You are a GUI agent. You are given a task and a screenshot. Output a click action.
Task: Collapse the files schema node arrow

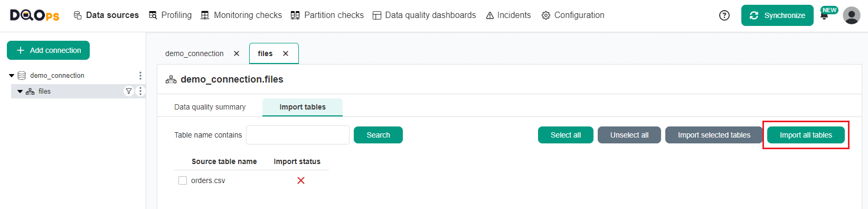(20, 92)
